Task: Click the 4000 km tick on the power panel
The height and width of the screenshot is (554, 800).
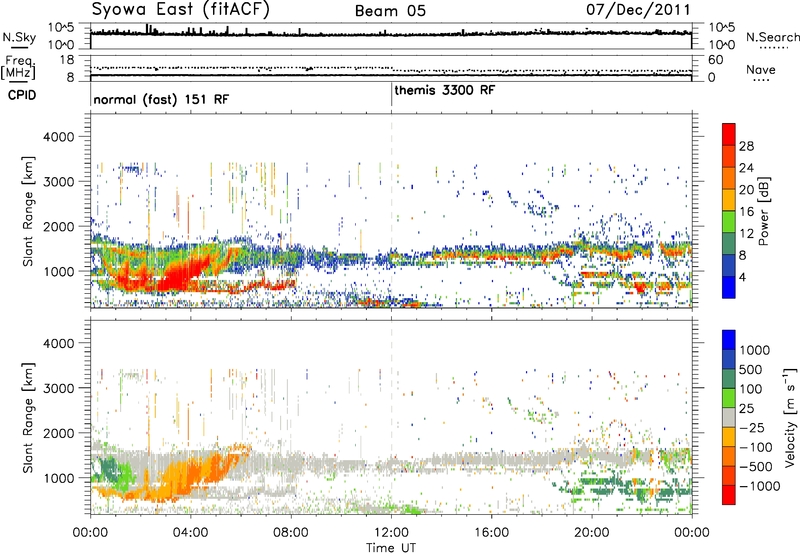Action: tap(58, 137)
